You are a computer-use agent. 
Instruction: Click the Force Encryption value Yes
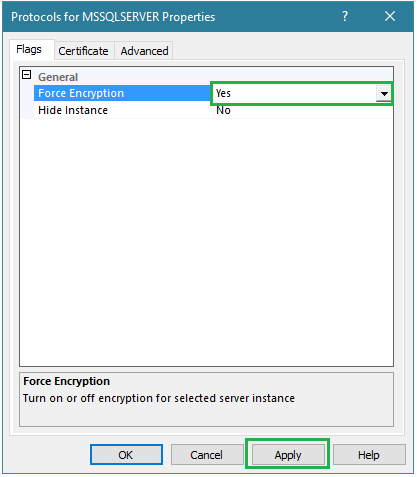[x=223, y=93]
